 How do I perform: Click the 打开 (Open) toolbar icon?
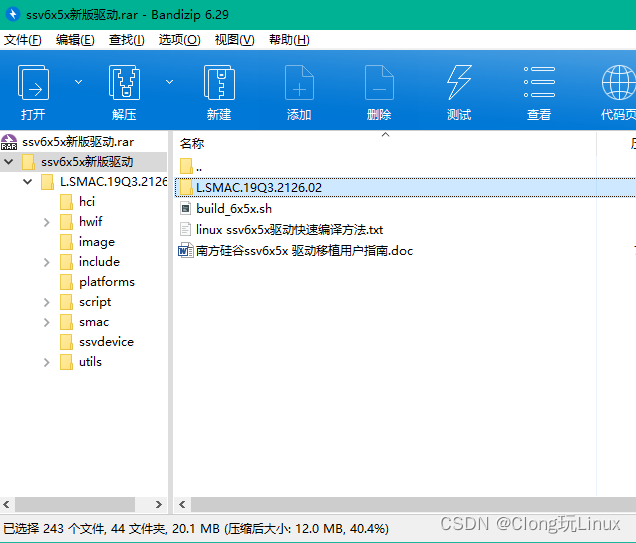[33, 82]
